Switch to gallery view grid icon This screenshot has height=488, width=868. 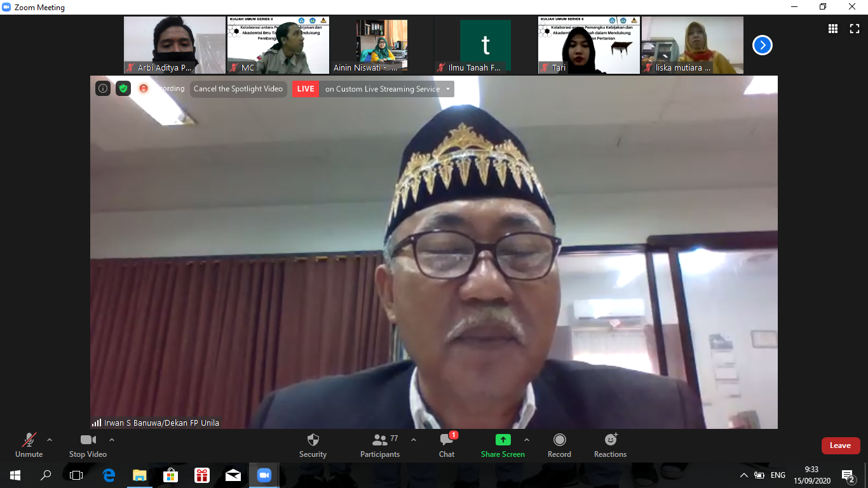coord(833,29)
